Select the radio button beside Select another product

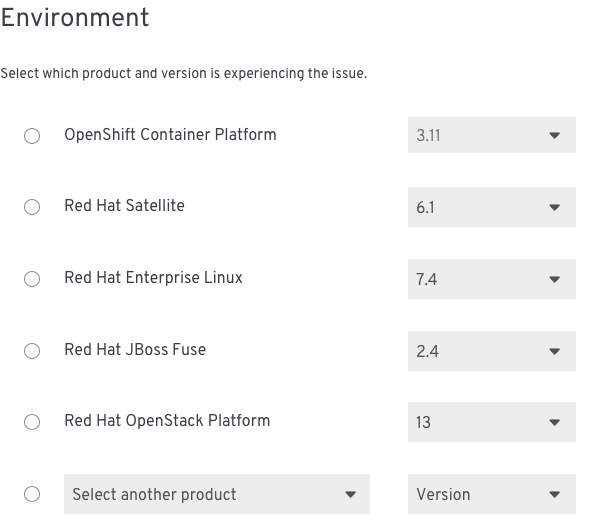[32, 494]
